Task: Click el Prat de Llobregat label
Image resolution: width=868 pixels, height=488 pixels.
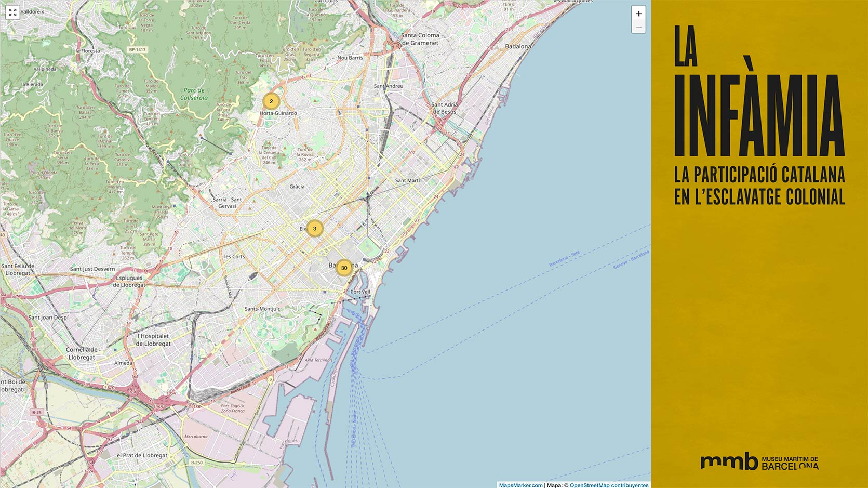Action: (x=142, y=455)
